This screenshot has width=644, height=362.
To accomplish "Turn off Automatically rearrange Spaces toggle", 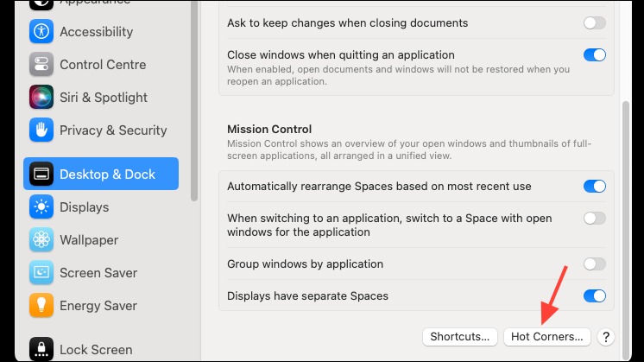I will tap(594, 186).
